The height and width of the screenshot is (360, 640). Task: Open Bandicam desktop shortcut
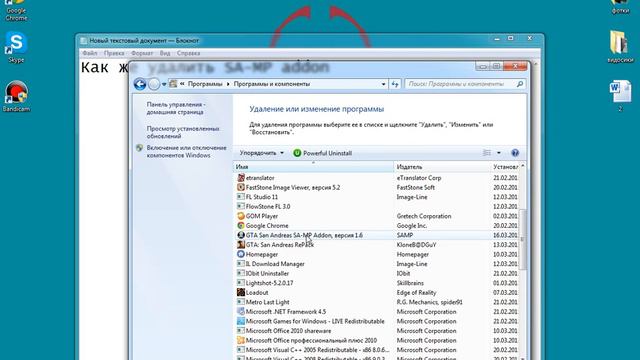16,96
